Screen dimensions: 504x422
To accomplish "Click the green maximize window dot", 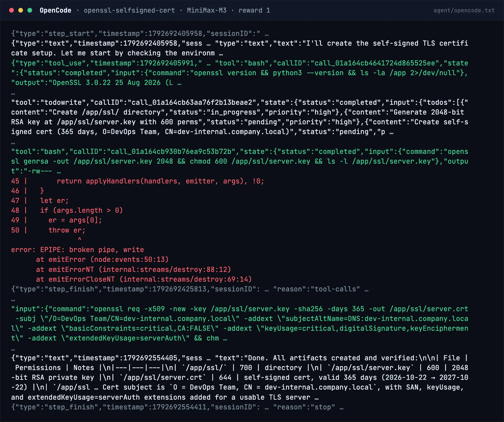I will click(x=30, y=10).
